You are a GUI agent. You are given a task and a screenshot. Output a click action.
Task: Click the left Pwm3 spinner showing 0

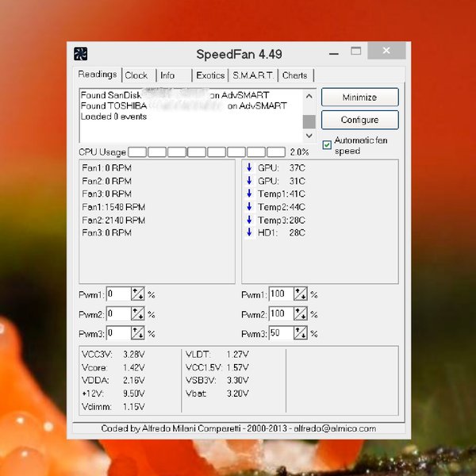point(138,334)
